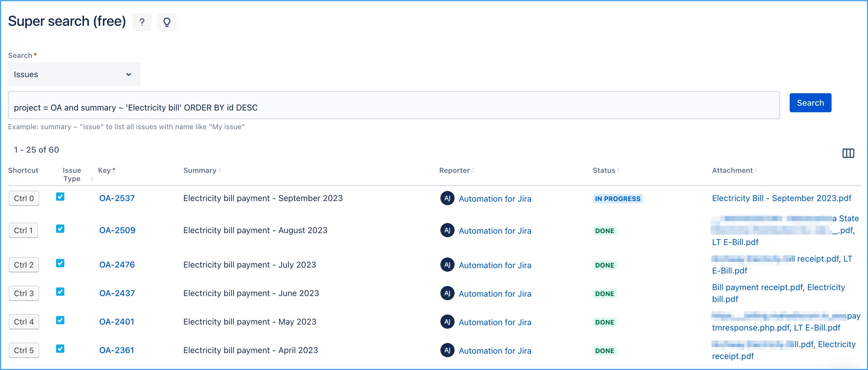Image resolution: width=868 pixels, height=370 pixels.
Task: Click the AJ avatar in OA-2509 row
Action: 447,230
